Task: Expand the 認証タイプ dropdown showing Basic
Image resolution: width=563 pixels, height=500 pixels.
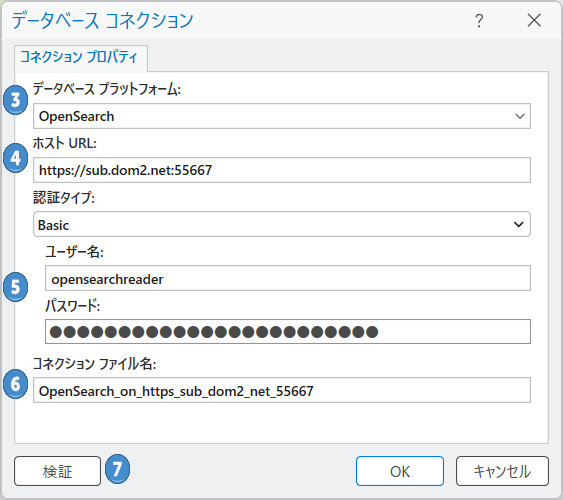Action: click(x=282, y=224)
